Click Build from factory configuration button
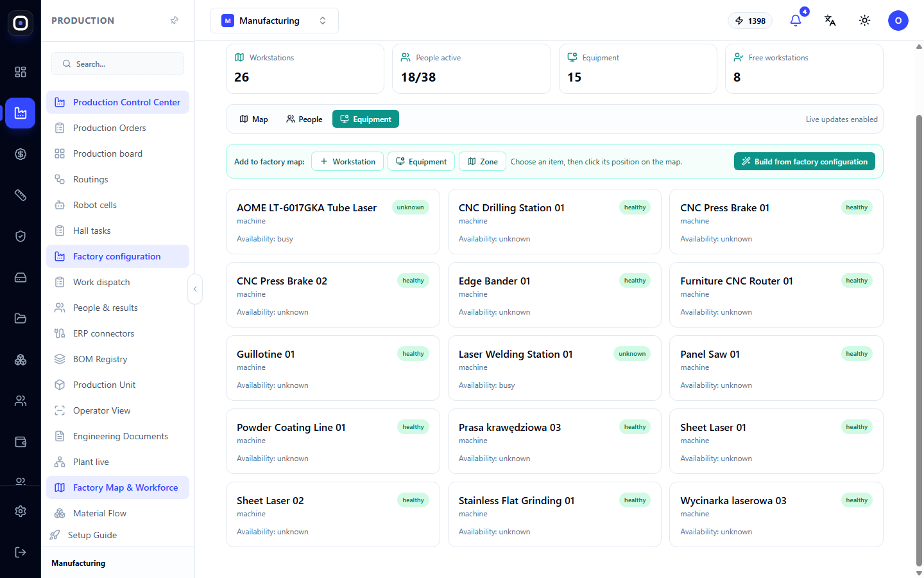The height and width of the screenshot is (578, 924). [805, 161]
